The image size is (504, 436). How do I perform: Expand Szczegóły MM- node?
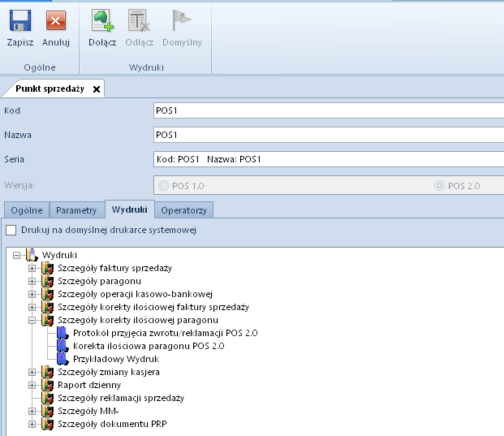[32, 412]
